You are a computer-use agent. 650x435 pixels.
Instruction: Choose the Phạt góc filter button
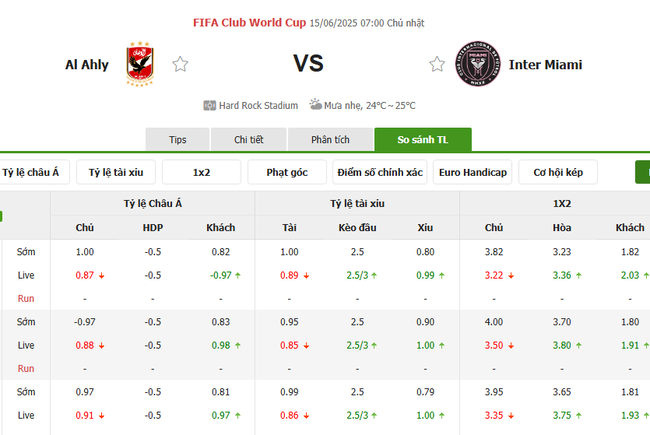(x=286, y=172)
